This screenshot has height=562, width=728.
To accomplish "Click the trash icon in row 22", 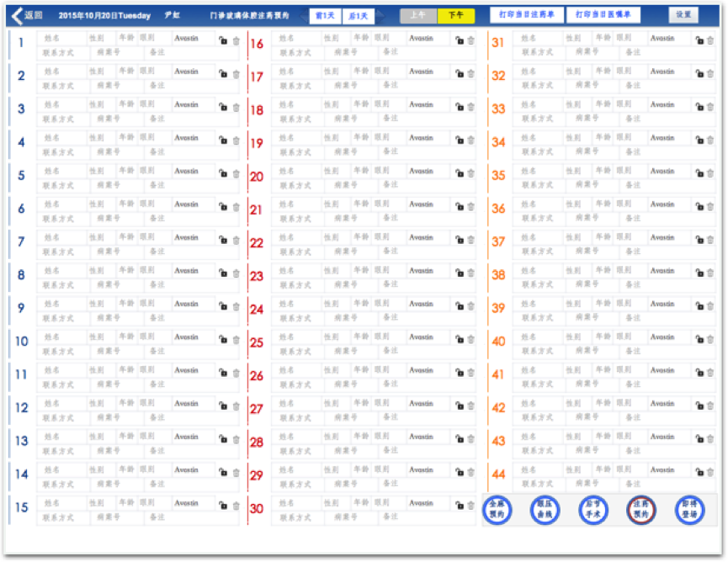I will [471, 240].
